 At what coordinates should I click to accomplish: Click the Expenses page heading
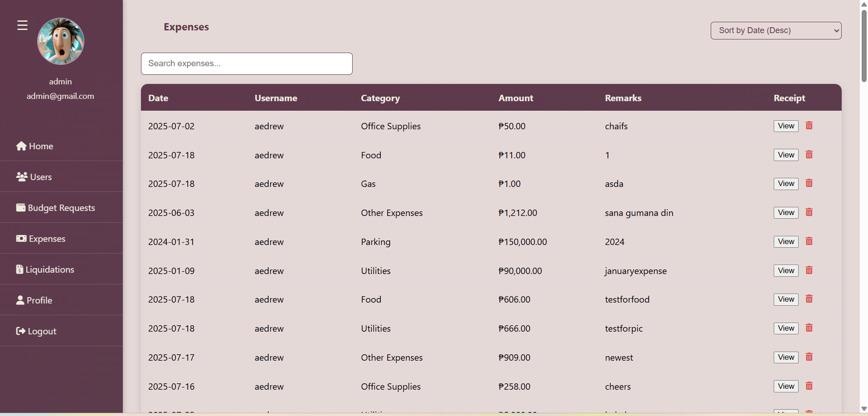(x=186, y=27)
